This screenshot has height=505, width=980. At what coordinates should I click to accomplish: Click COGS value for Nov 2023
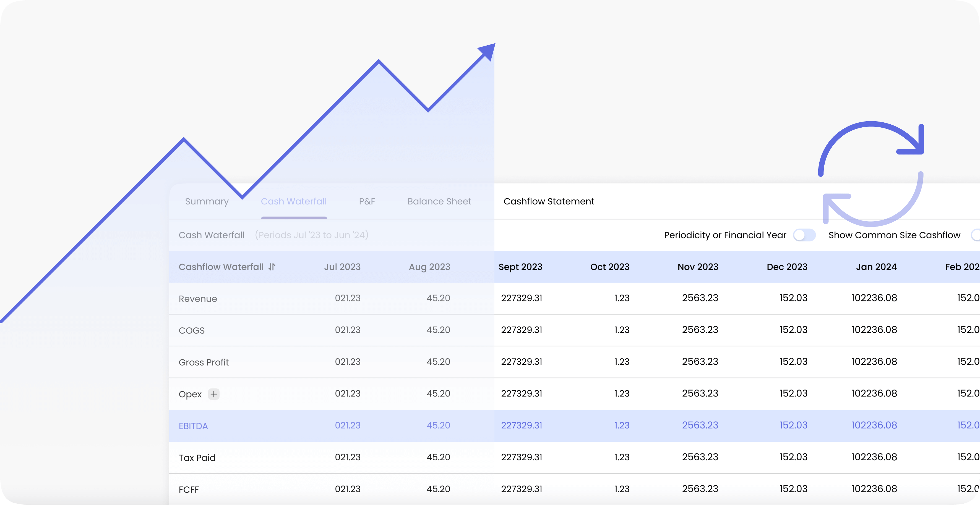[x=700, y=330]
